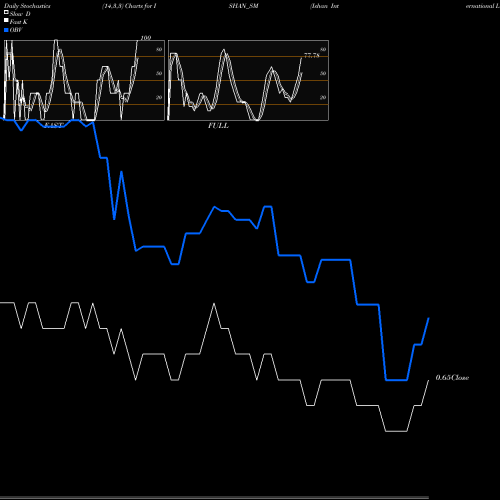Click the "80" axis label in the FAST chart

point(159,49)
